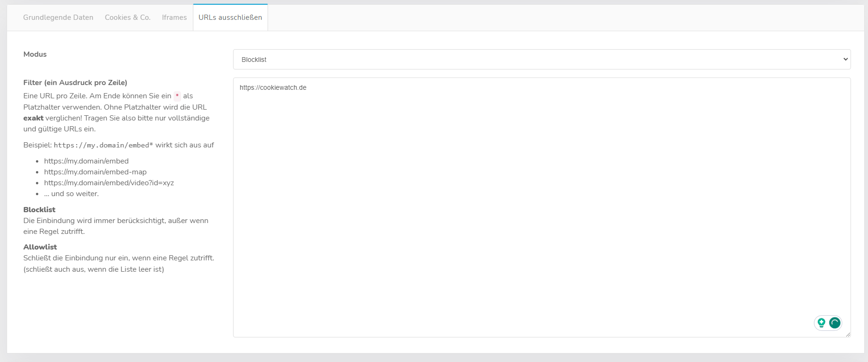Click the https://my.domain/embed-map list item
Screen dimensions: 868x362
coord(95,172)
